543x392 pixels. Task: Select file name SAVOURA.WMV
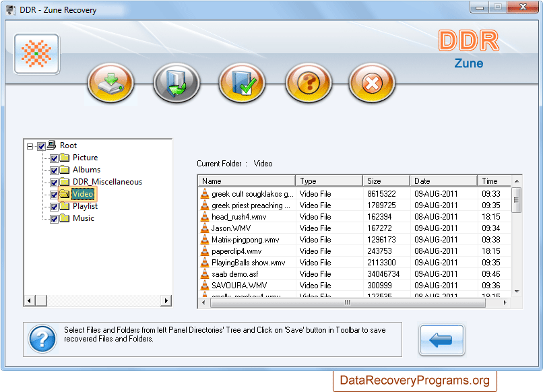tap(239, 286)
